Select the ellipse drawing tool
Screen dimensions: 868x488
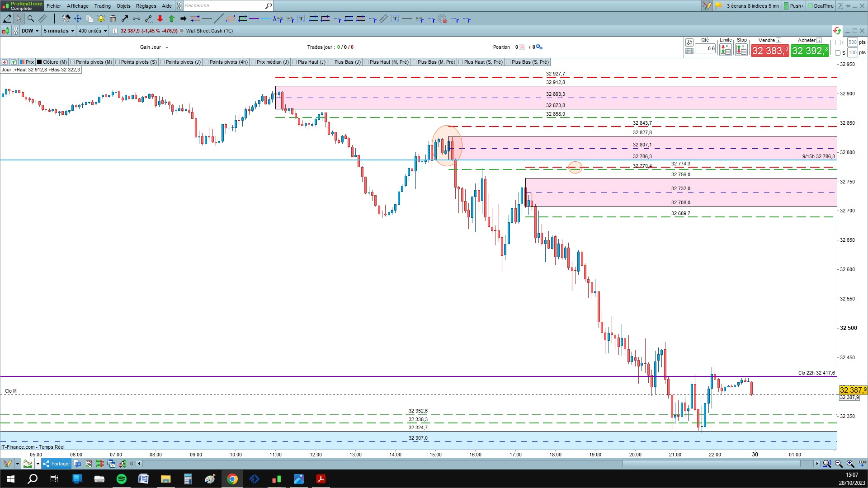coord(231,19)
